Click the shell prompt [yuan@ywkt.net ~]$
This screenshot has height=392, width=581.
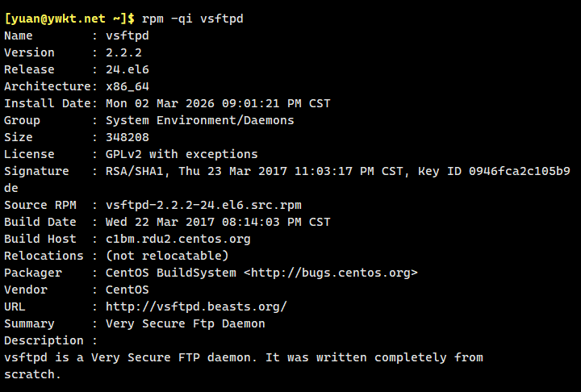69,19
